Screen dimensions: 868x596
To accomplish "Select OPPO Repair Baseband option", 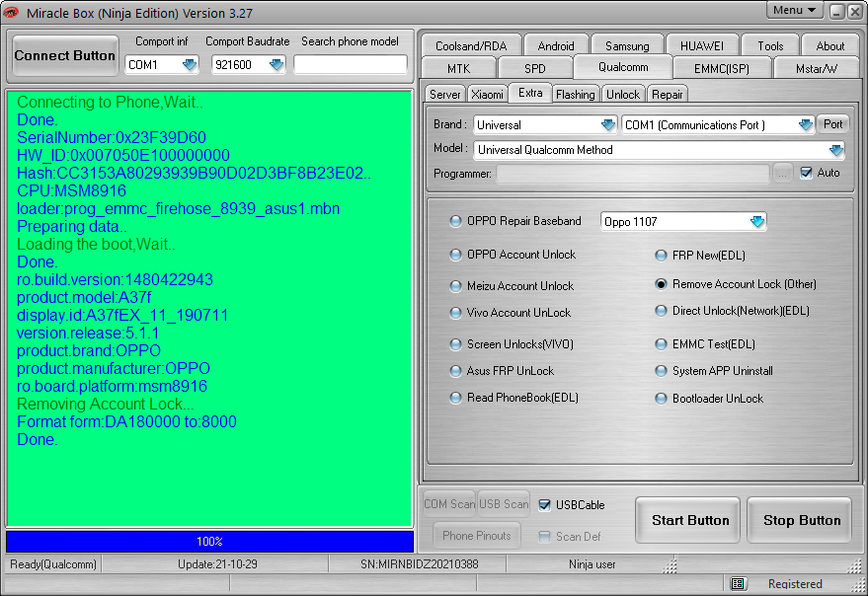I will (x=455, y=221).
